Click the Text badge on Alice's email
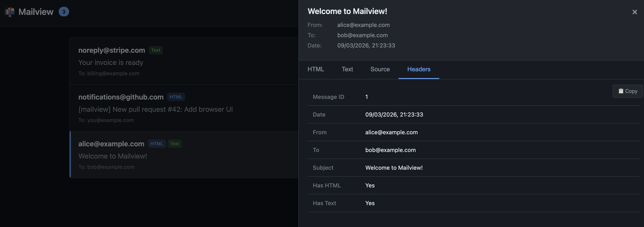Screen dimensions: 644x227 click(x=175, y=144)
